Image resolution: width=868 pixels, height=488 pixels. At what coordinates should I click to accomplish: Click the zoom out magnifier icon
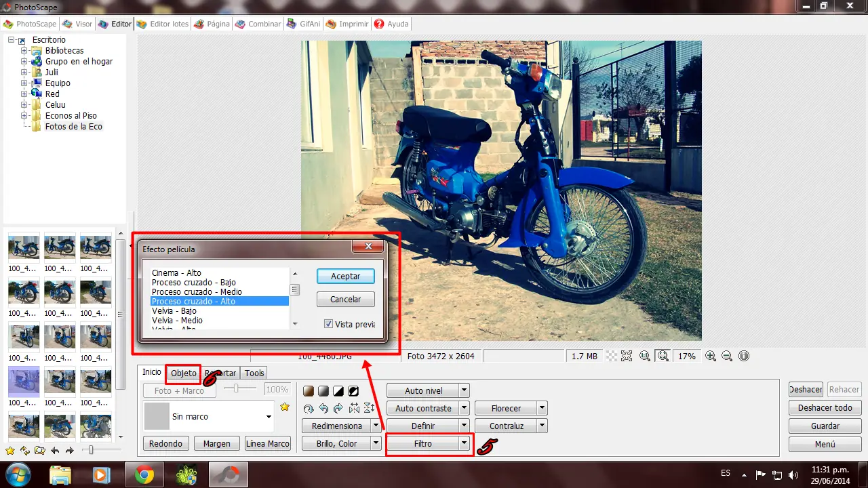[727, 356]
